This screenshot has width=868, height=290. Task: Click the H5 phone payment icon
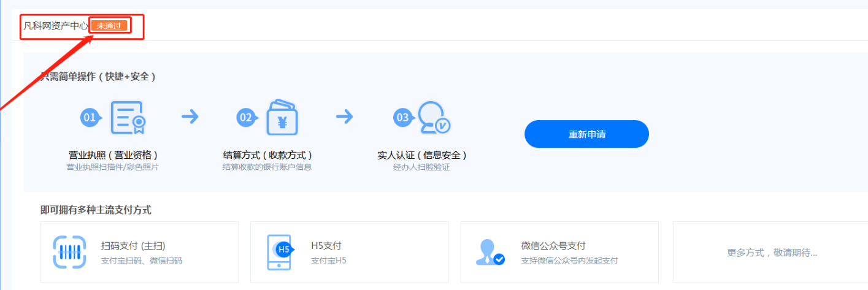point(280,252)
